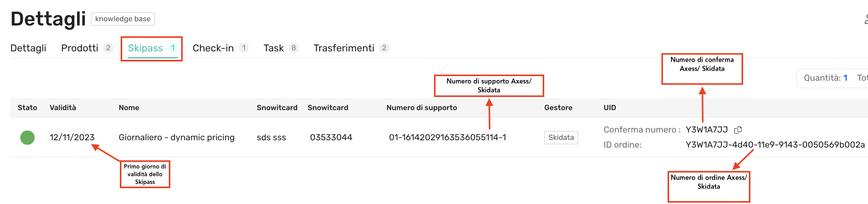This screenshot has height=204, width=868.
Task: Click the Gestore column header
Action: click(558, 108)
